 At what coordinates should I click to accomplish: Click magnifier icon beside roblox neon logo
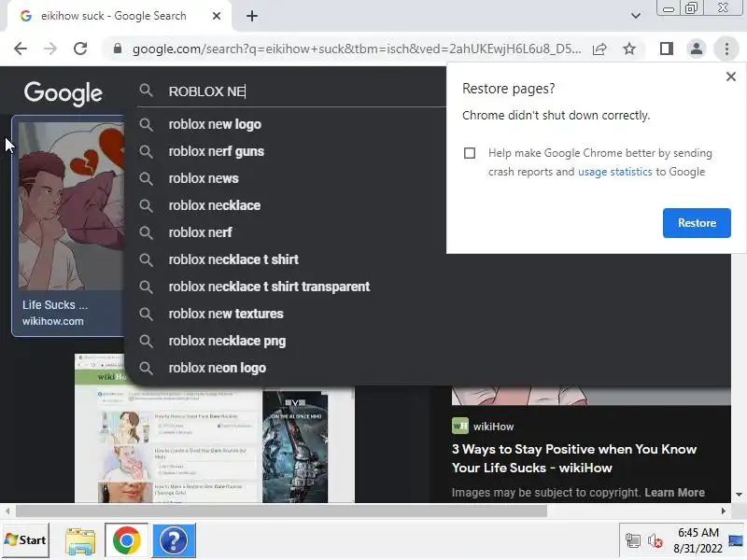tap(147, 368)
